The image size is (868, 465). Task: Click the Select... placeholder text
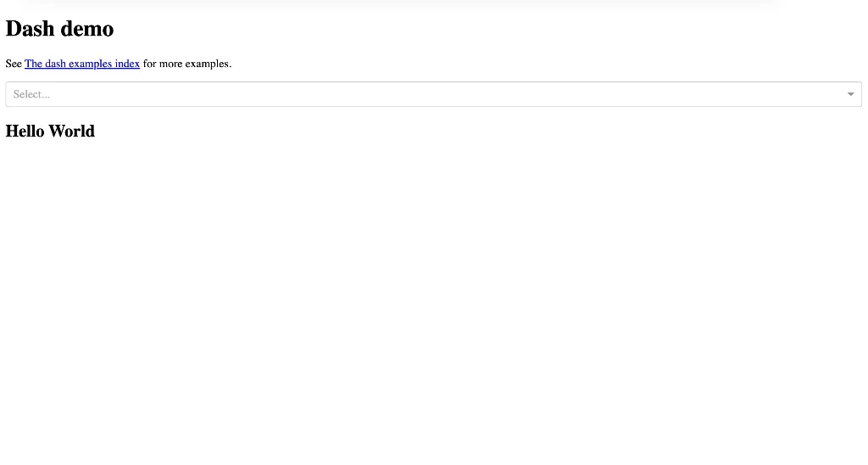[31, 94]
